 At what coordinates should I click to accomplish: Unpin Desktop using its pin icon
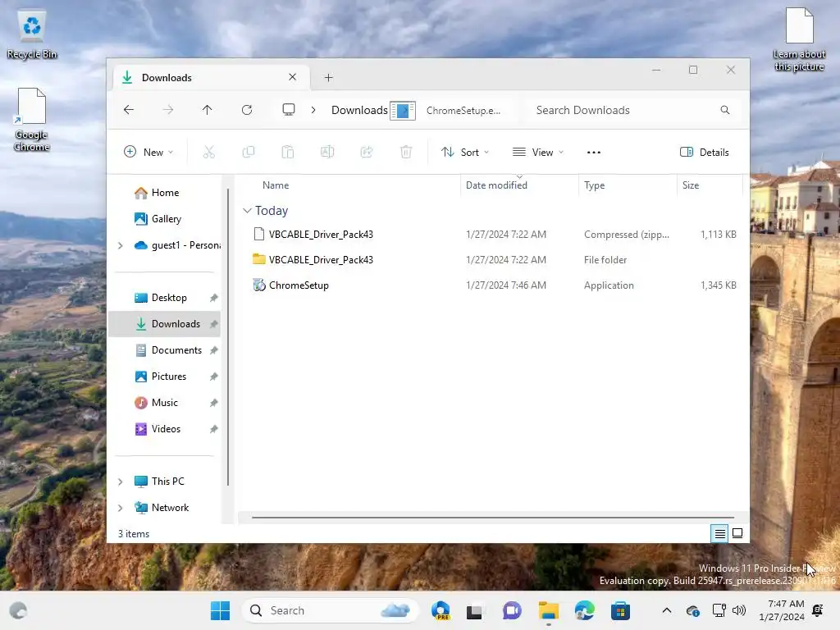(214, 298)
